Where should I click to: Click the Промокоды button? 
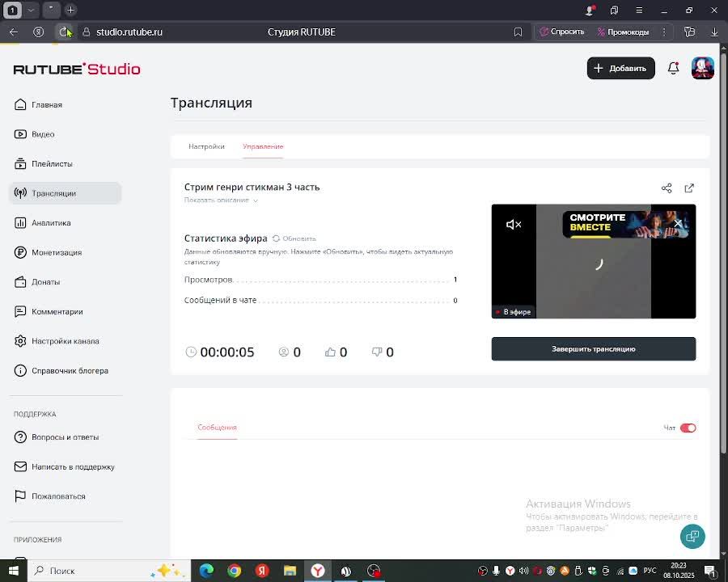click(x=623, y=32)
